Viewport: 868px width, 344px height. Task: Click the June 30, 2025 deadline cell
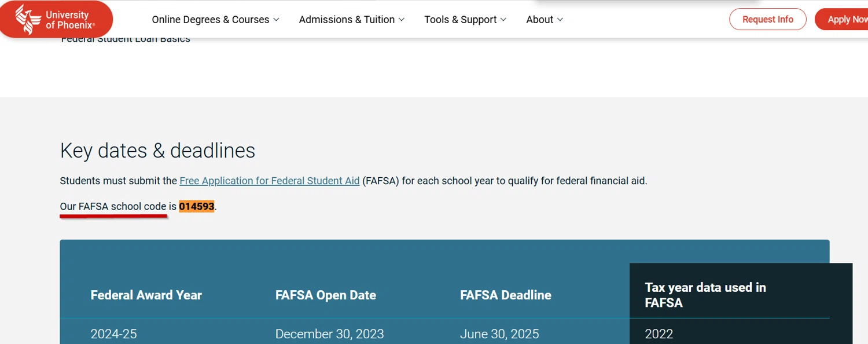[499, 334]
